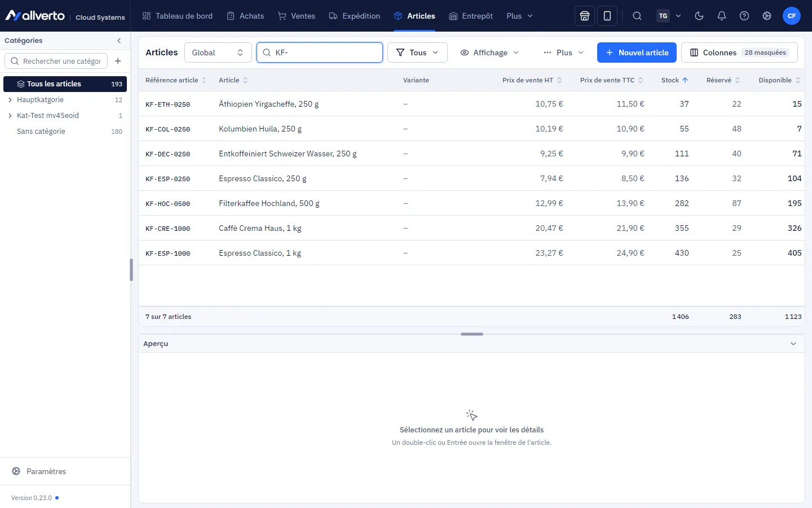The image size is (812, 508).
Task: Focus the article search field containing KF-
Action: [x=320, y=52]
